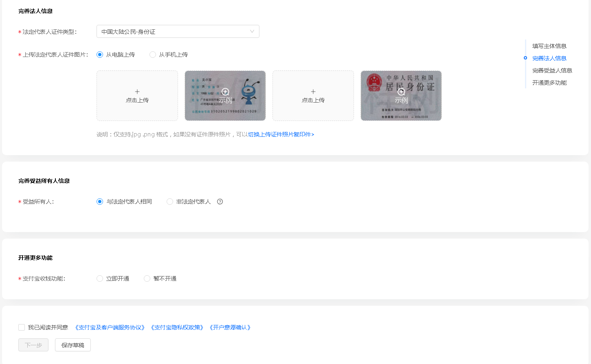
Task: Tick the 我已阅读并同意 checkbox
Action: (22, 327)
